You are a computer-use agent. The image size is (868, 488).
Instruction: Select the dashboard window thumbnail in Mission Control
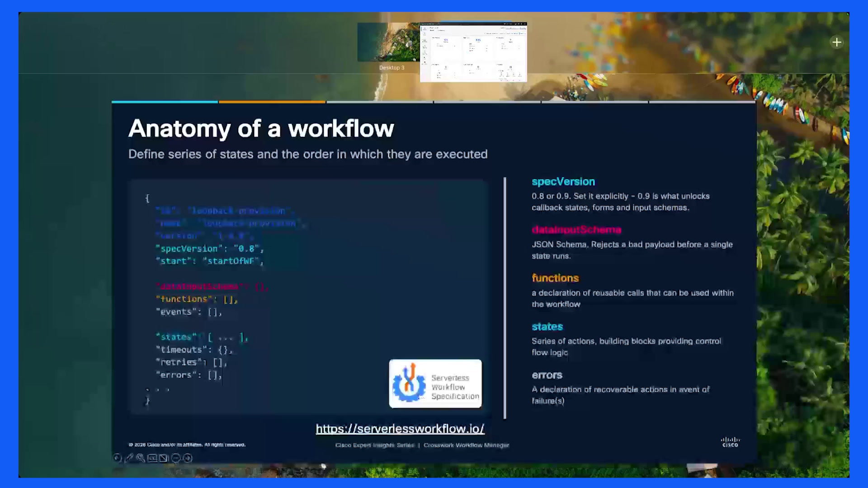click(x=473, y=52)
